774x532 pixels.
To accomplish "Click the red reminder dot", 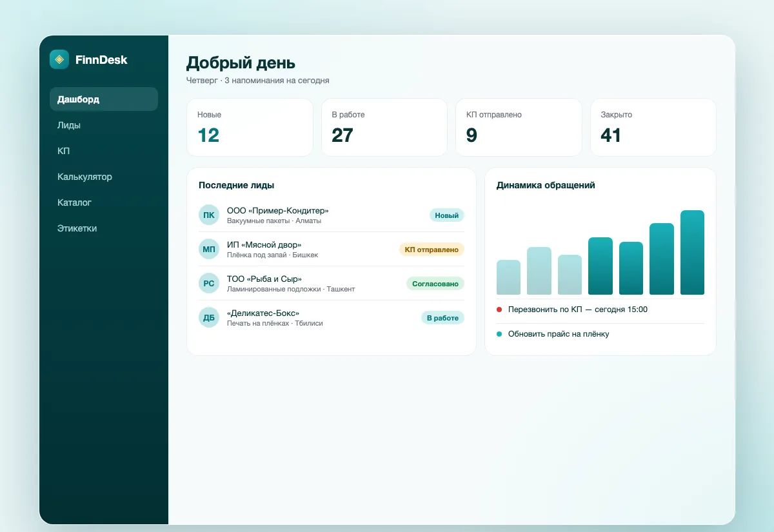I will coord(499,310).
